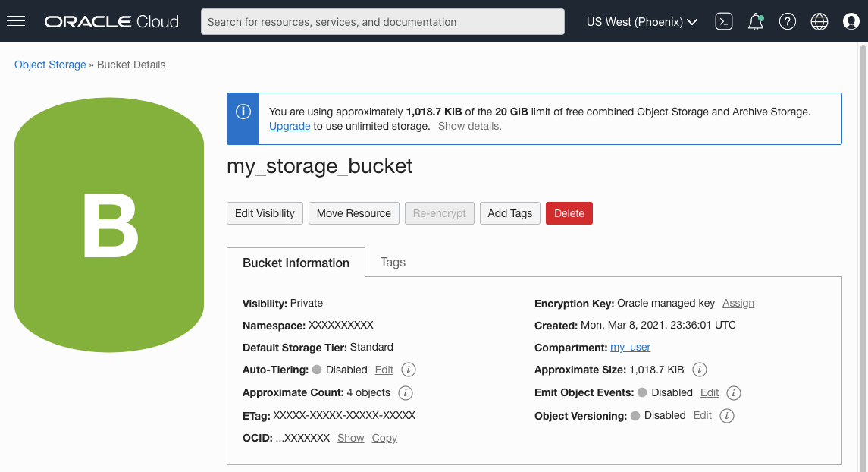The image size is (868, 472).
Task: Open the hamburger navigation menu
Action: (x=16, y=21)
